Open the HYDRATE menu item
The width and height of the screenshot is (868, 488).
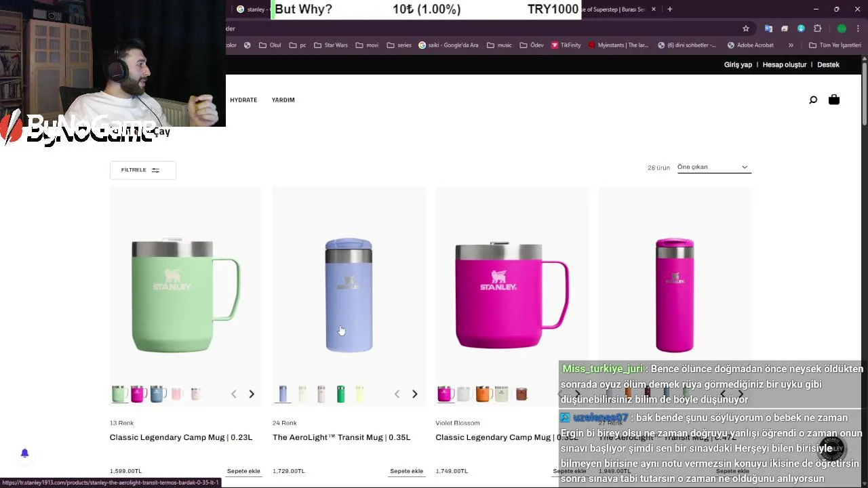pyautogui.click(x=243, y=100)
